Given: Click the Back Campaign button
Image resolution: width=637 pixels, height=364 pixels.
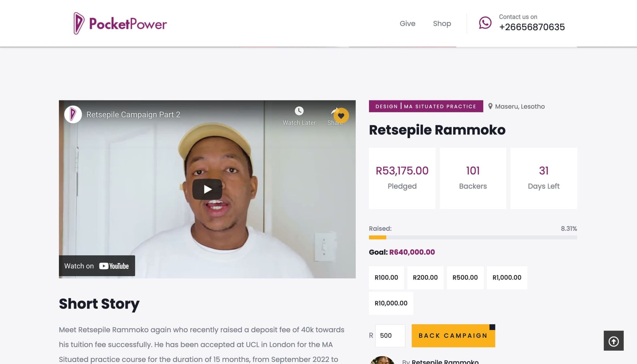Looking at the screenshot, I should click(x=453, y=336).
